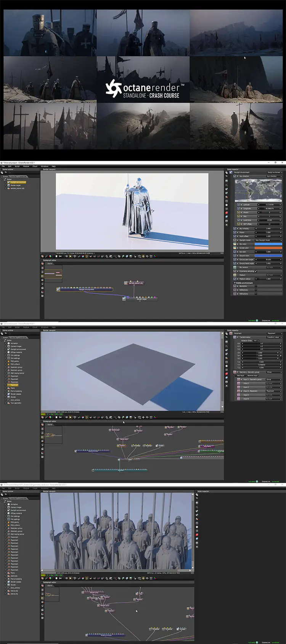This screenshot has width=286, height=644.
Task: Click the highlighted play icon in the plane scene window
Action: point(70,417)
